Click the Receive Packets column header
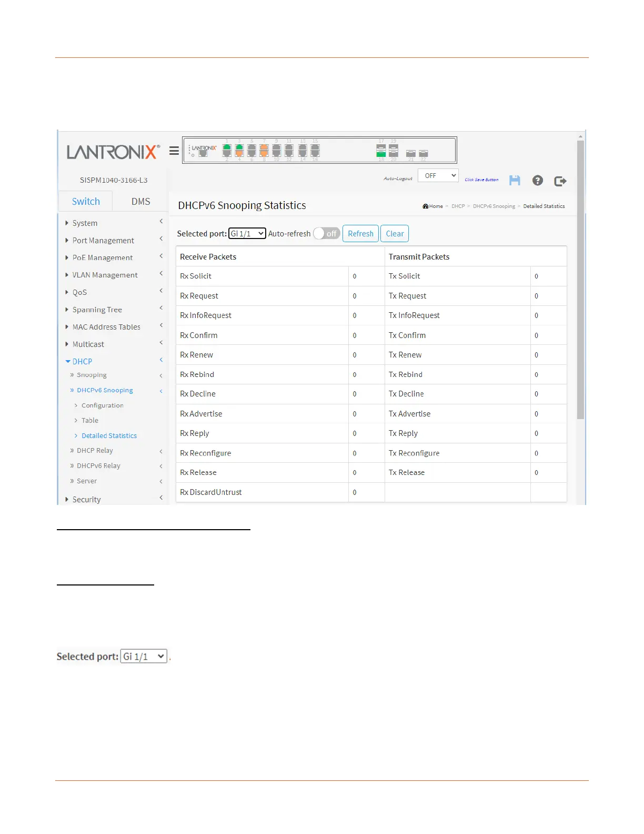Image resolution: width=644 pixels, height=834 pixels. 208,257
